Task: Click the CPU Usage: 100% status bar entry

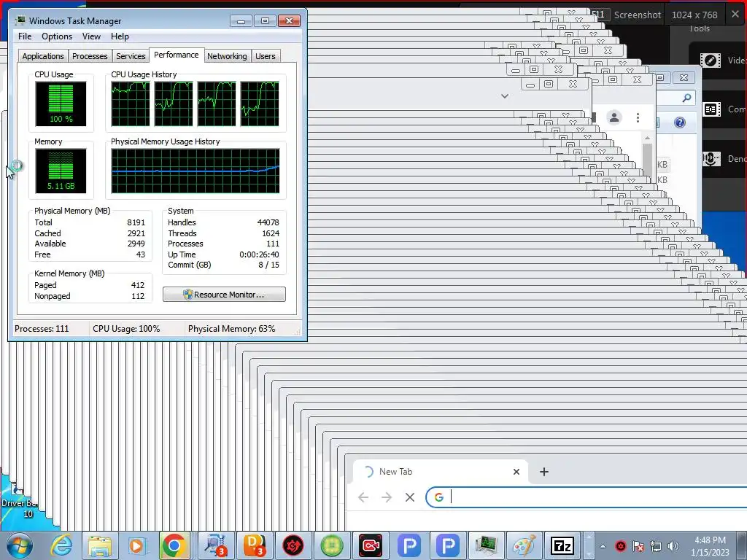Action: [x=126, y=329]
